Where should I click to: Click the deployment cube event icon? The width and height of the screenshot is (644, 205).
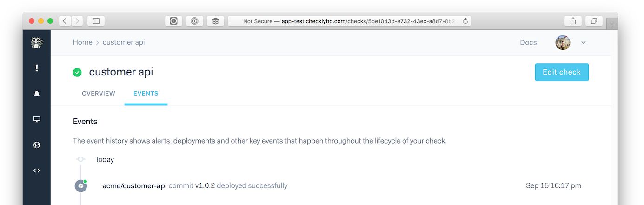coord(81,185)
